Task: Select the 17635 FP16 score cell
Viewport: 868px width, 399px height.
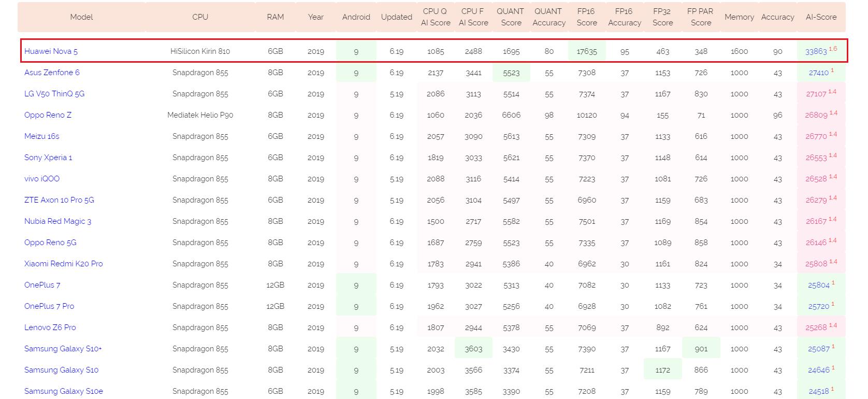Action: (x=587, y=51)
